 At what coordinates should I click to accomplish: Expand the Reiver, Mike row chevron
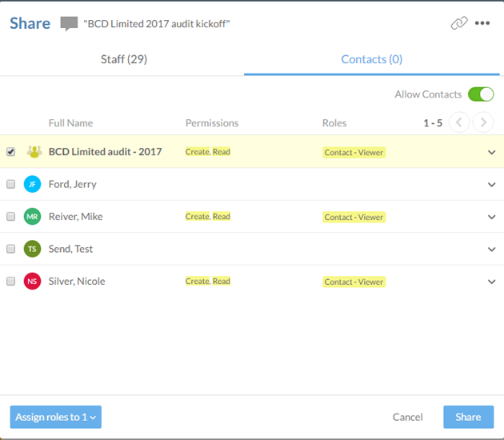[x=491, y=217]
